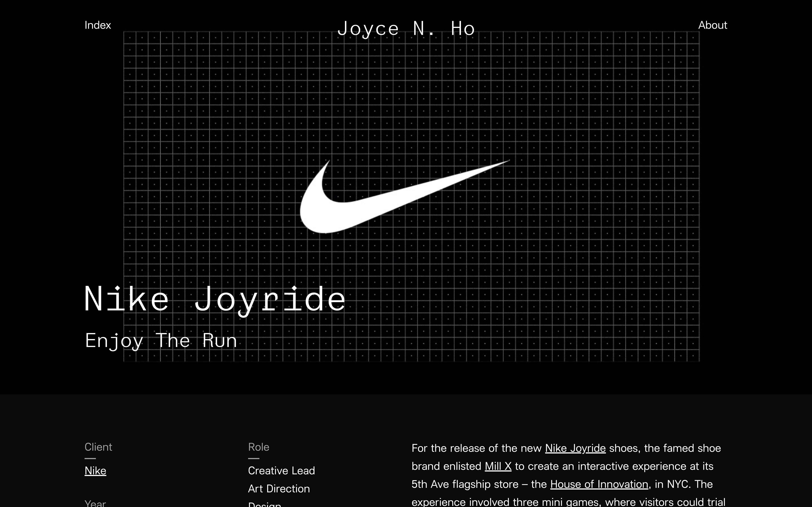The image size is (812, 507).
Task: Open the House of Innovation link
Action: 599,484
